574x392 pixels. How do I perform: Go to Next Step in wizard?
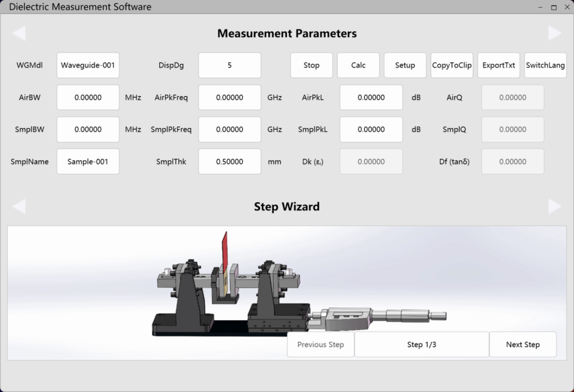click(x=523, y=344)
